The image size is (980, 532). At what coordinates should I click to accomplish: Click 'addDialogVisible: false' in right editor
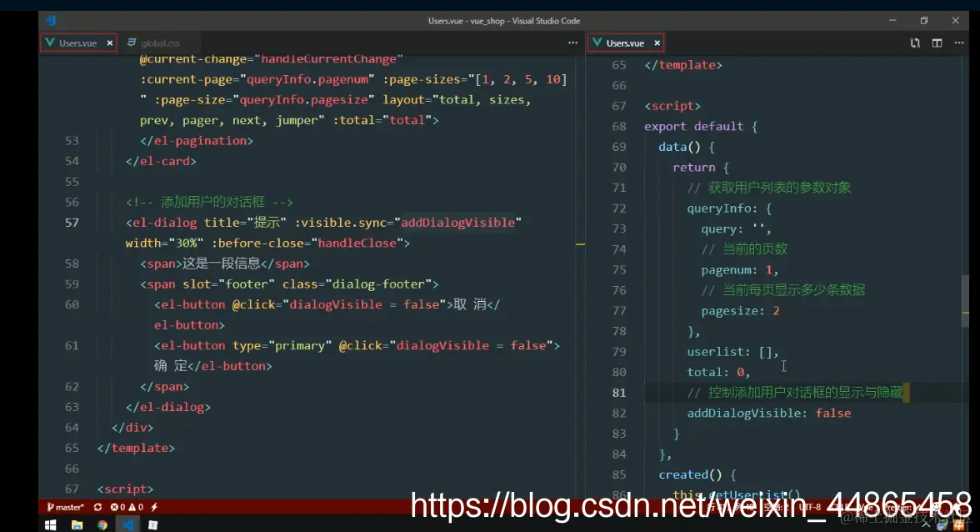[x=768, y=414]
